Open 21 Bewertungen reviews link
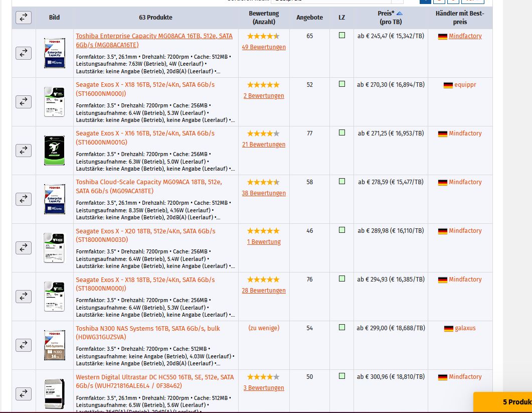 pos(264,145)
